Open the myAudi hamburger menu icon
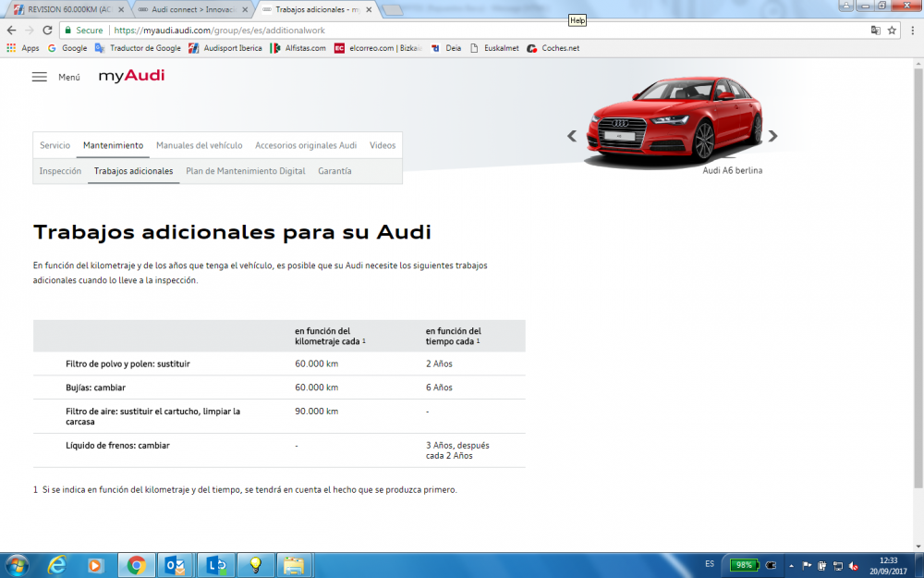This screenshot has width=924, height=578. click(x=40, y=77)
